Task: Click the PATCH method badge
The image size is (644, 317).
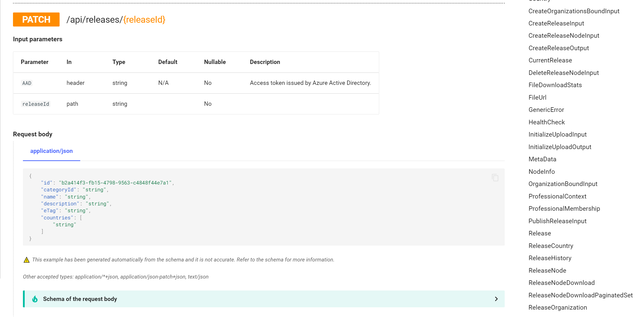Action: pos(36,19)
